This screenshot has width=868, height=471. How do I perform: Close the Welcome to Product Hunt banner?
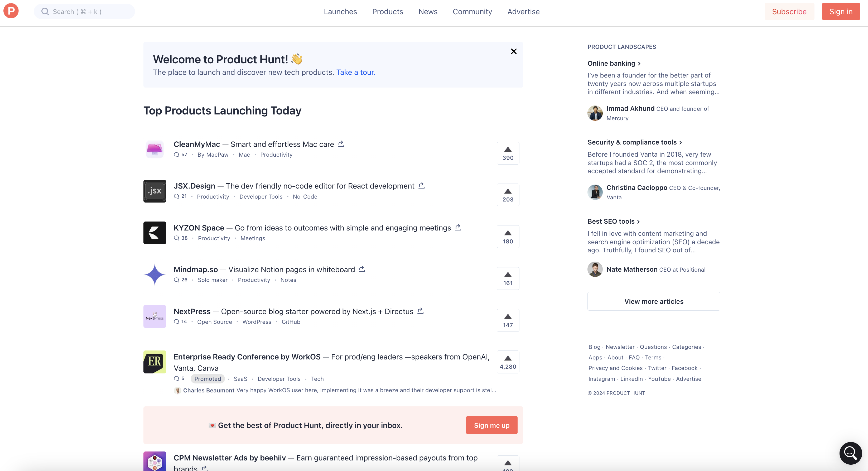514,51
